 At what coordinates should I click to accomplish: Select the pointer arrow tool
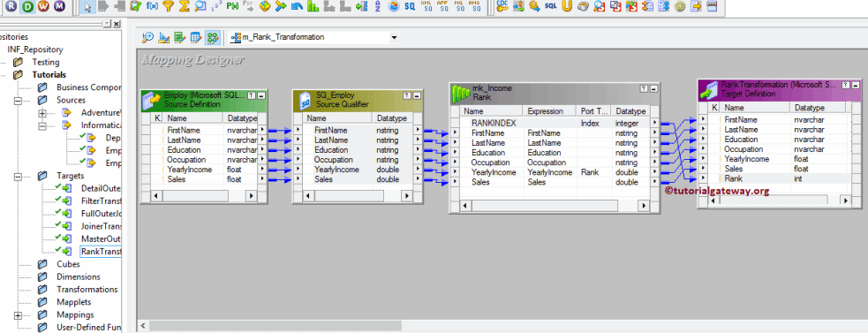point(88,7)
